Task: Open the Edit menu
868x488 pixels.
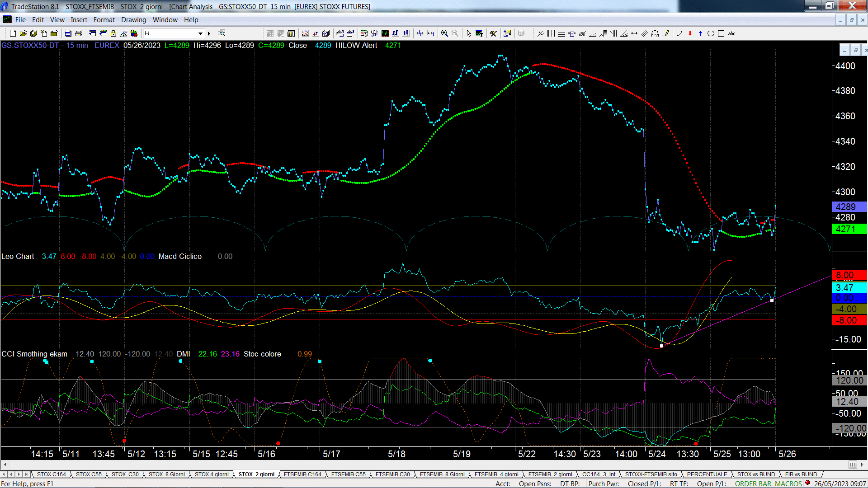Action: click(38, 19)
